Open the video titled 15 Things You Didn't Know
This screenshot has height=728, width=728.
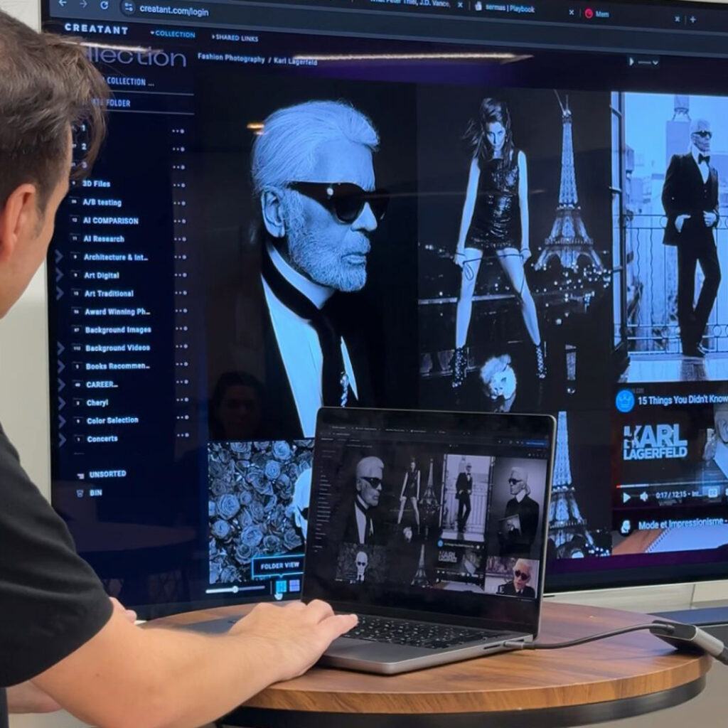[682, 400]
